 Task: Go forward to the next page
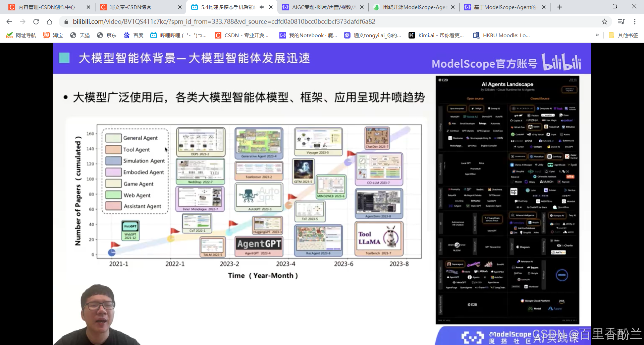[22, 22]
